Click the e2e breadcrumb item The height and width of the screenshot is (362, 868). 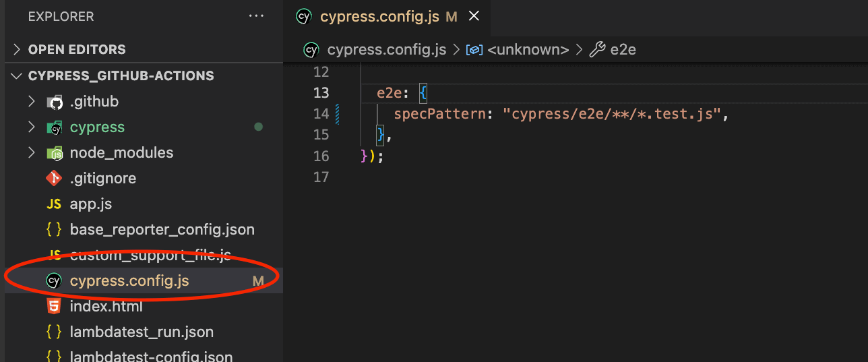pyautogui.click(x=623, y=49)
